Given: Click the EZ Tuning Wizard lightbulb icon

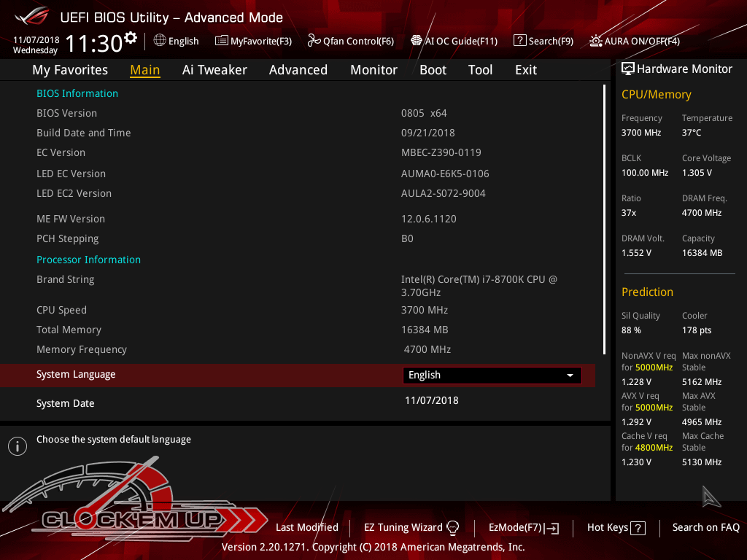Looking at the screenshot, I should click(453, 527).
